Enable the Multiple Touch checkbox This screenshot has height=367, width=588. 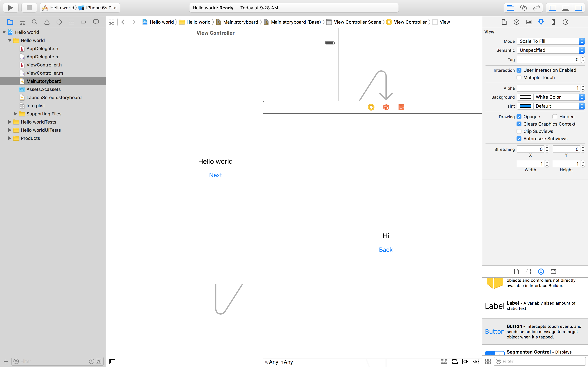click(x=519, y=77)
